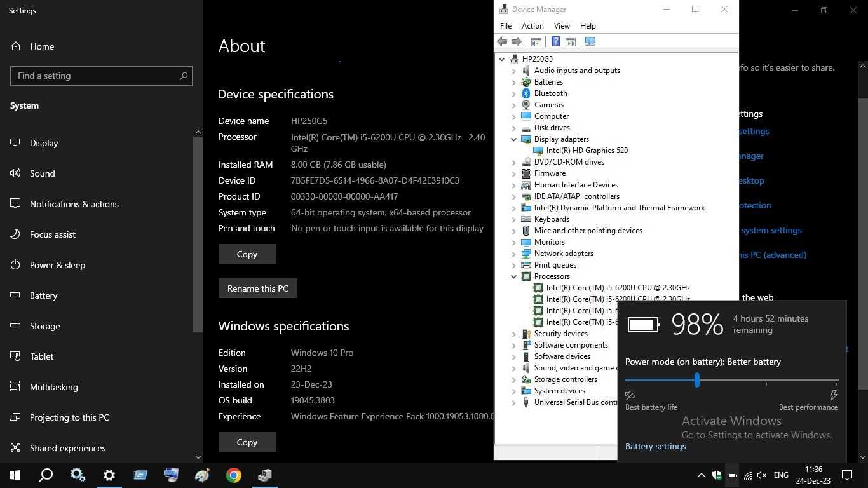Open the Action menu in Device Manager

tap(532, 26)
